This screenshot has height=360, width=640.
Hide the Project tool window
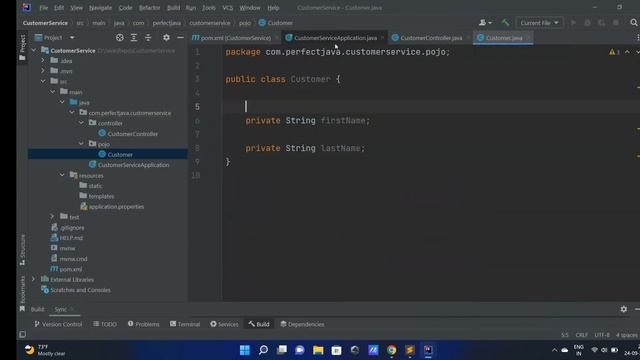pyautogui.click(x=180, y=38)
